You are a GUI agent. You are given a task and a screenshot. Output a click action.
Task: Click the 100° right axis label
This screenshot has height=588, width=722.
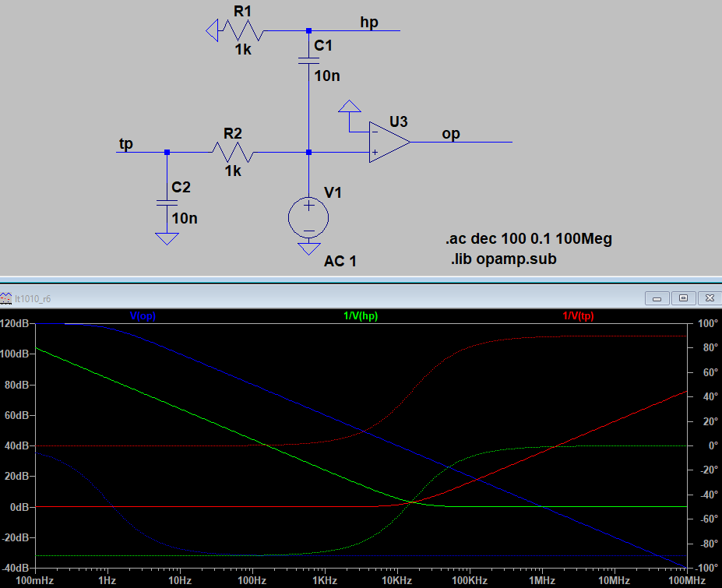[x=708, y=324]
